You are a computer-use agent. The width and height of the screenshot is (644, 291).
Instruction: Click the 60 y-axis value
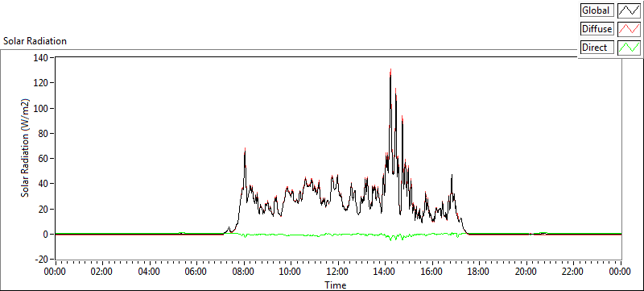tap(44, 159)
